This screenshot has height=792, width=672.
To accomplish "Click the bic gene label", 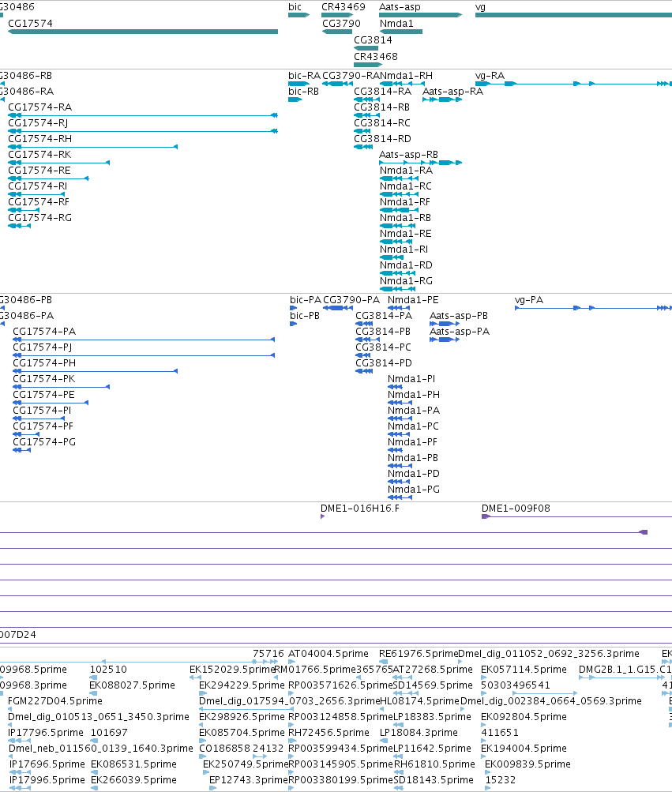I will (295, 7).
